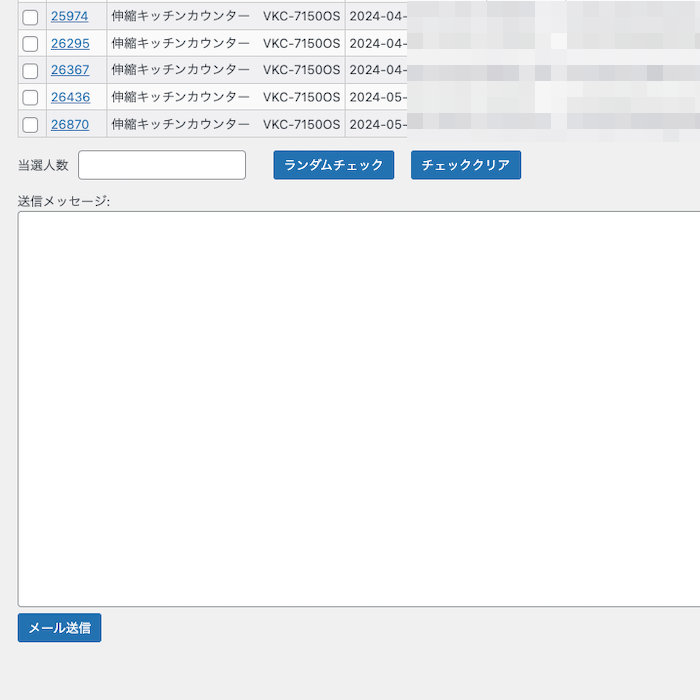Click the チェッククリア button

pyautogui.click(x=465, y=165)
